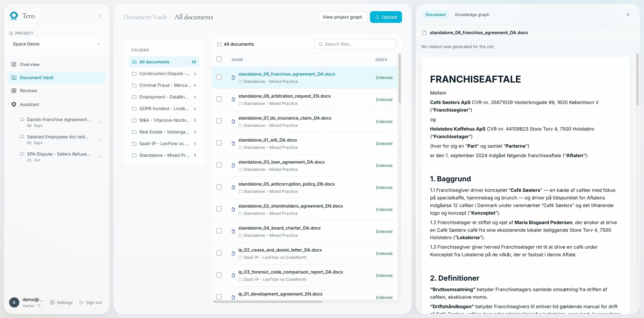644x318 pixels.
Task: Open the Criminal Fraud folder
Action: [x=164, y=85]
